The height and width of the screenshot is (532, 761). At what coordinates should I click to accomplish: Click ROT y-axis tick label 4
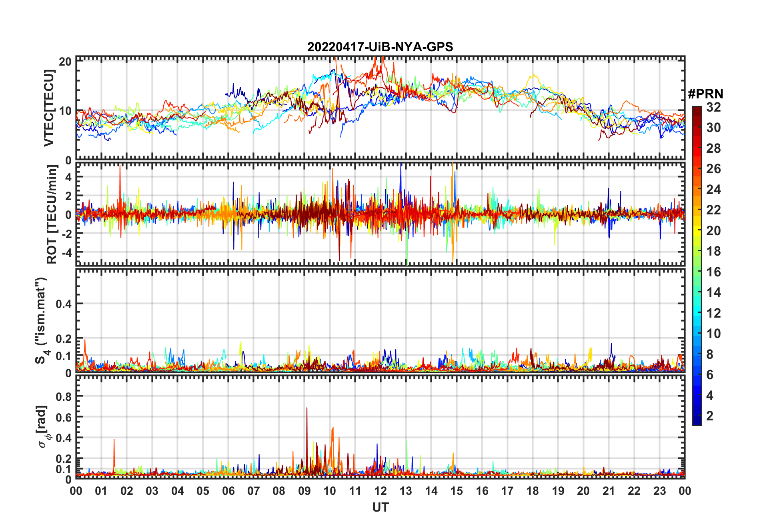[x=68, y=177]
